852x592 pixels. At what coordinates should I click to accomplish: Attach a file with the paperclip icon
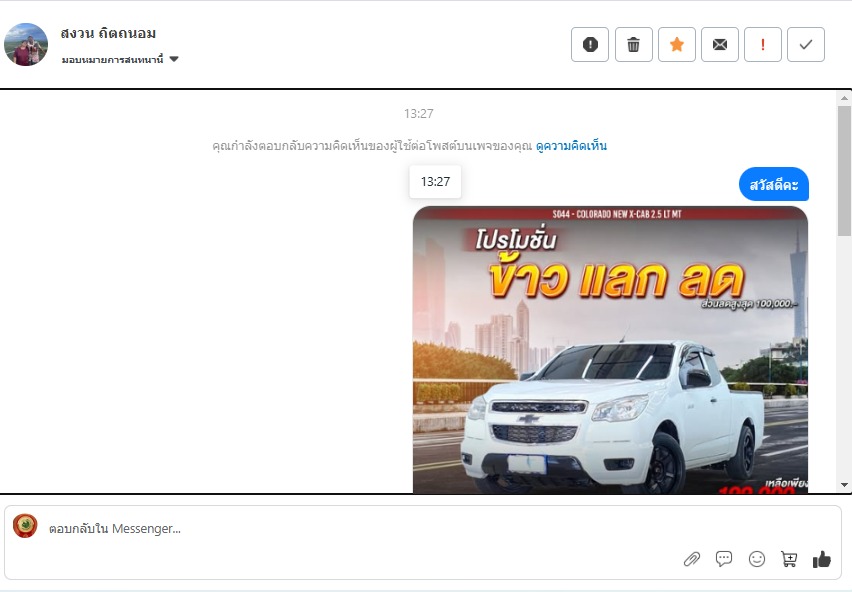coord(692,559)
